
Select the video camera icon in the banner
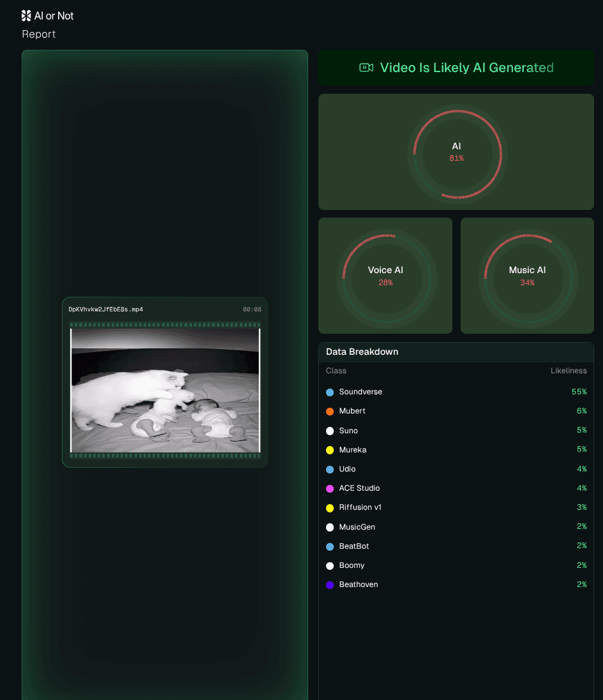[x=365, y=67]
